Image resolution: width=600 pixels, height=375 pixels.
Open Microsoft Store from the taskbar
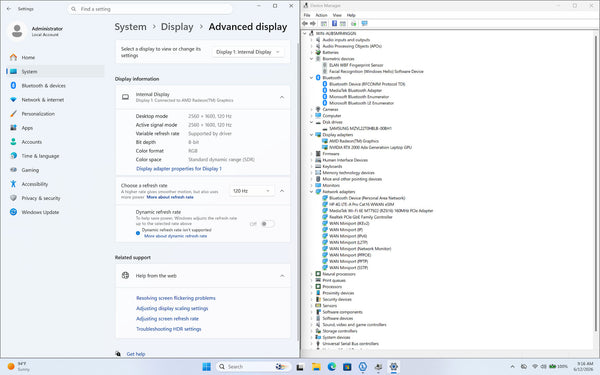[347, 367]
